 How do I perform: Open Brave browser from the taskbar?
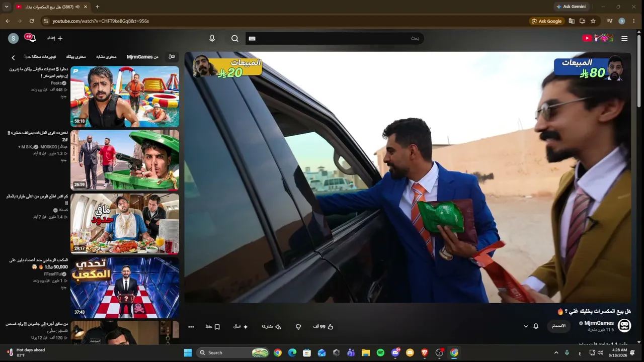point(425,352)
